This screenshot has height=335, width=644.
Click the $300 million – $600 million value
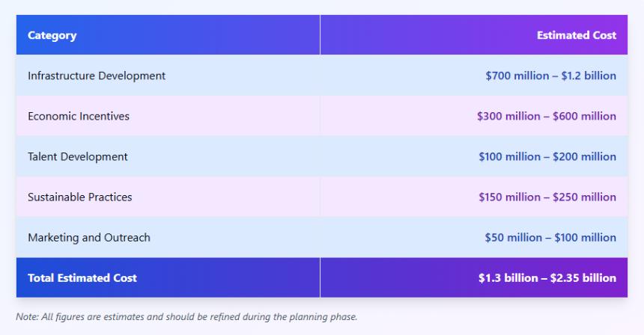546,116
